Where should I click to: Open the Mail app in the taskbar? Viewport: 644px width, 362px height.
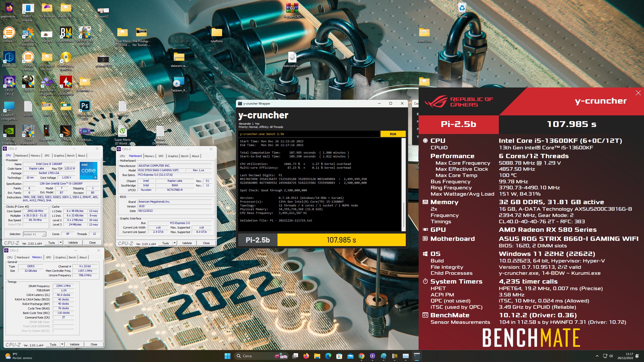(350, 356)
